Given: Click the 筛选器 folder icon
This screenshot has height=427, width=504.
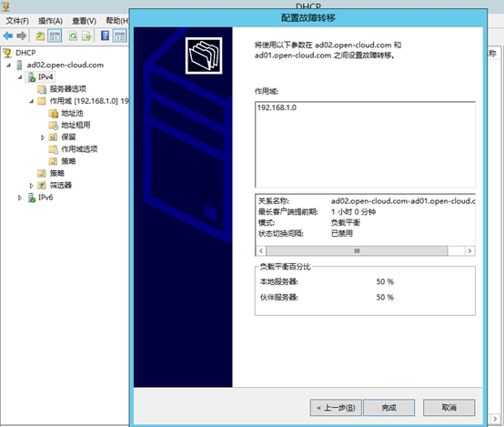Looking at the screenshot, I should pos(42,186).
